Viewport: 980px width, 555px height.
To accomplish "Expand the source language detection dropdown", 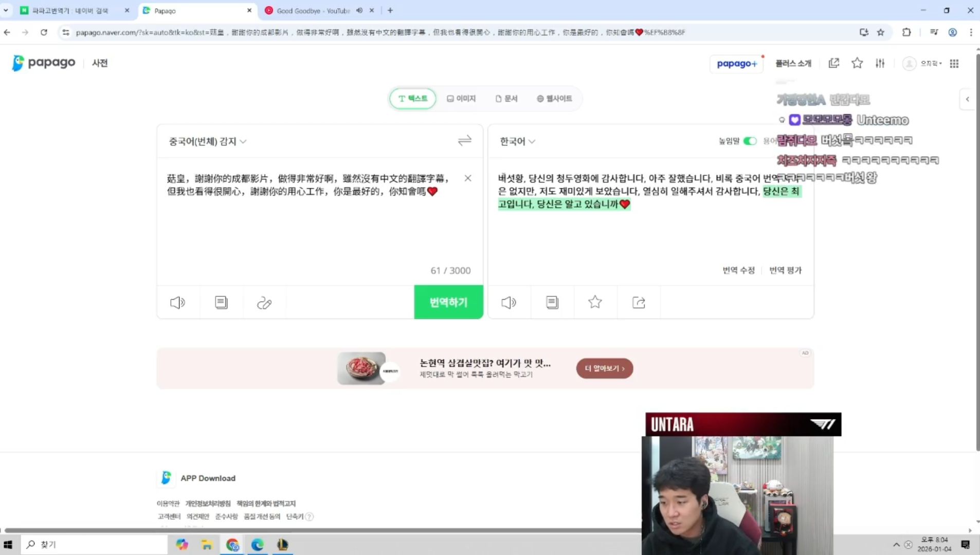I will tap(208, 141).
